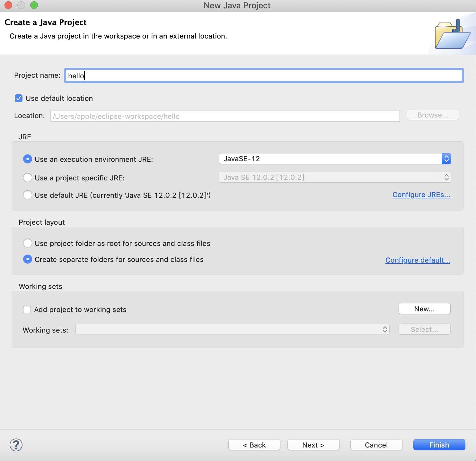Choose Create separate folders for sources
476x461 pixels.
tap(28, 259)
